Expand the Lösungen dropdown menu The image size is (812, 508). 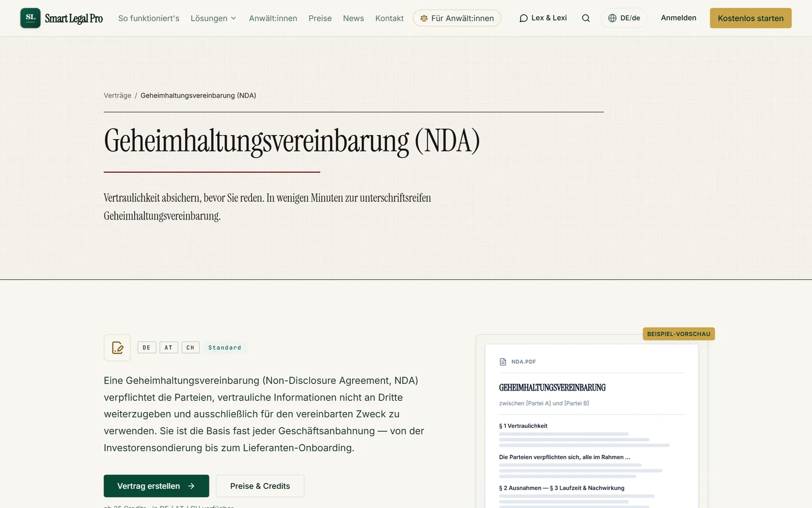[214, 18]
